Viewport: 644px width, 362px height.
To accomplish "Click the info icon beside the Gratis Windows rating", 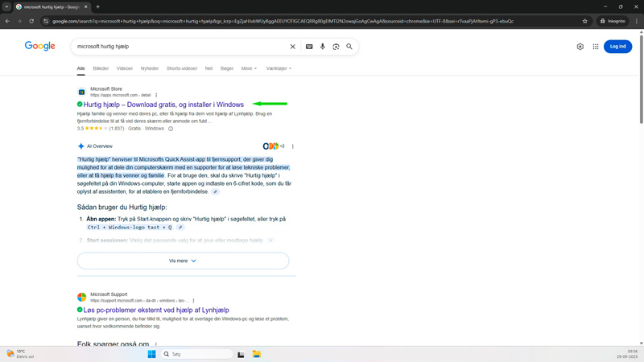I will (x=171, y=129).
